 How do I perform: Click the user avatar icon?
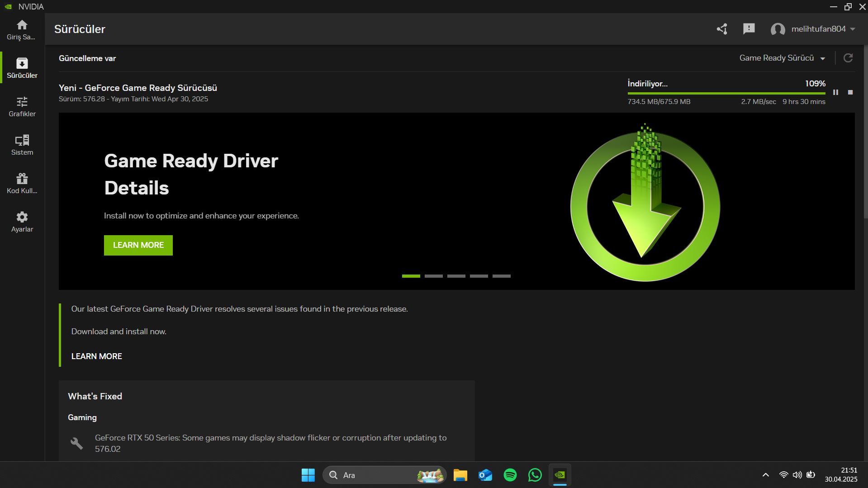click(x=778, y=29)
